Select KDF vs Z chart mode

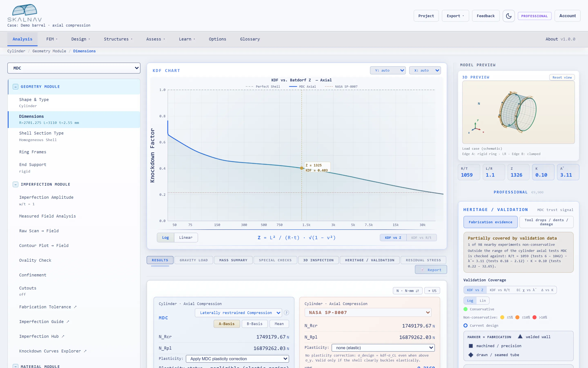393,238
